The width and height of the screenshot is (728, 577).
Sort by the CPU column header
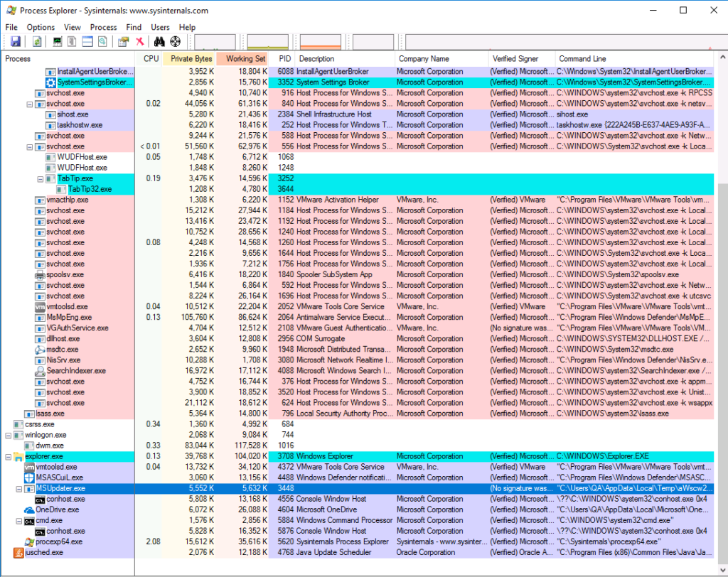pos(149,59)
